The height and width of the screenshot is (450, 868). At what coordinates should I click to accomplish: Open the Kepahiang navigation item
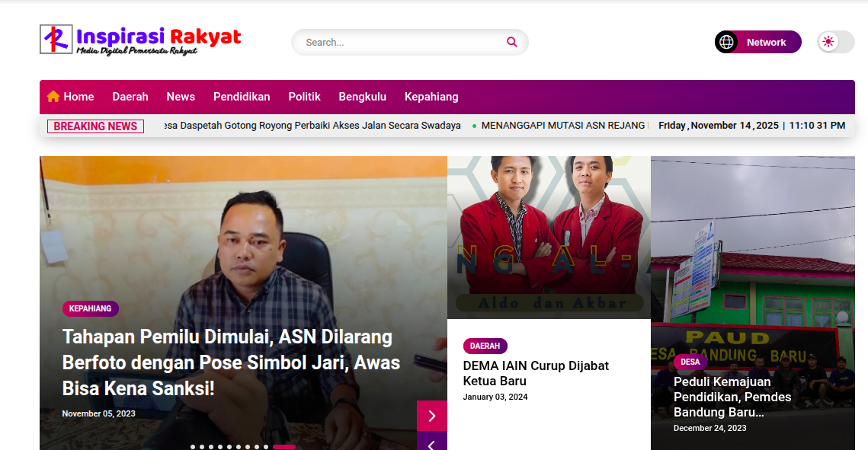[x=431, y=97]
